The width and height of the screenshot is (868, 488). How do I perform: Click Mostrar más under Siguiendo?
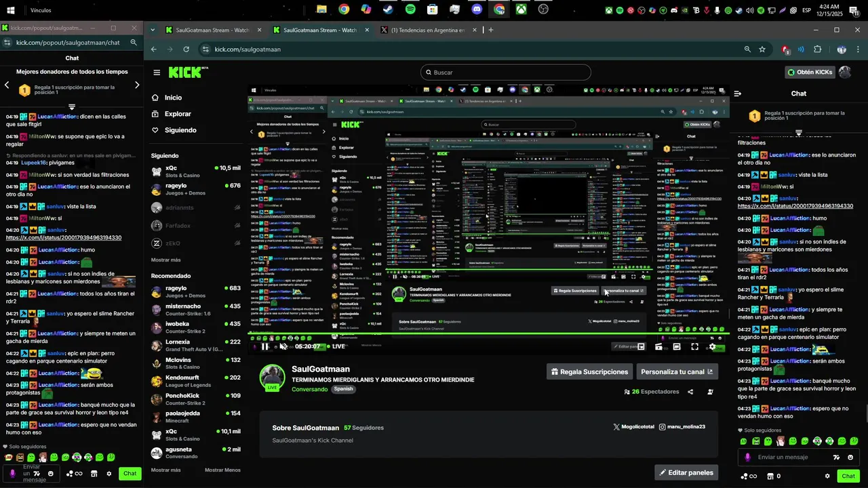click(x=165, y=260)
